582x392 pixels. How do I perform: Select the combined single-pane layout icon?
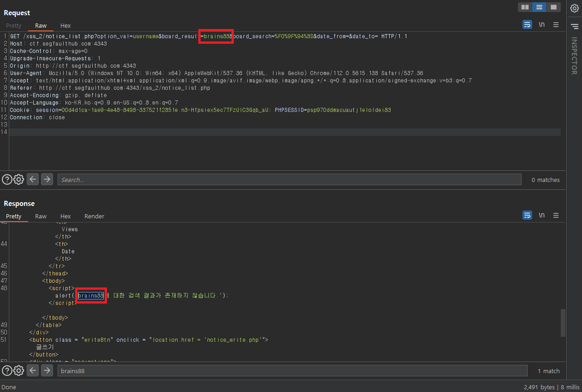553,7
